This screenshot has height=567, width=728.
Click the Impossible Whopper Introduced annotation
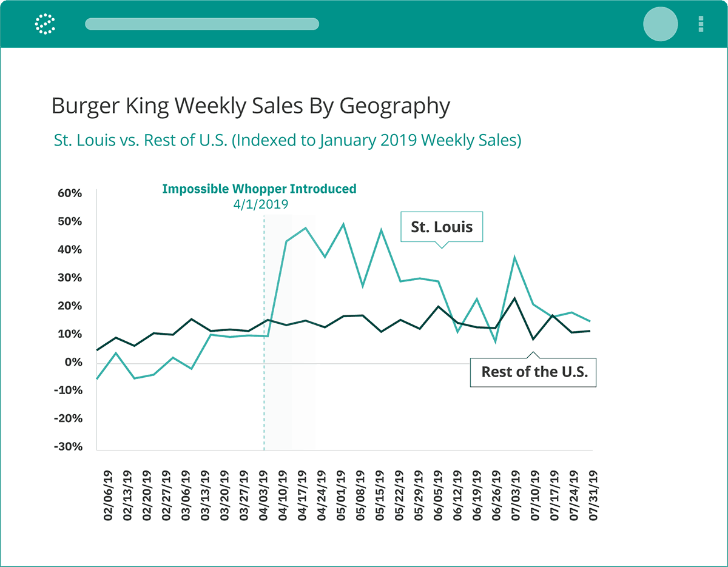point(259,189)
